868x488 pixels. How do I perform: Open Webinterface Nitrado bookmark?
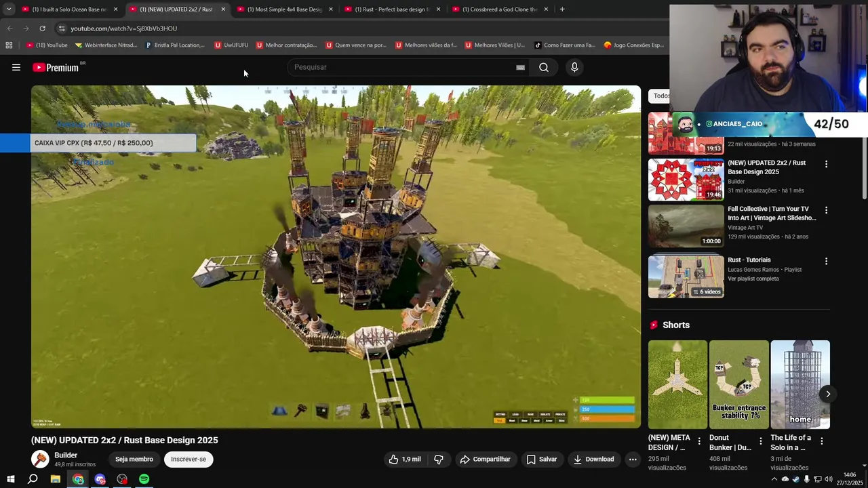pyautogui.click(x=106, y=45)
